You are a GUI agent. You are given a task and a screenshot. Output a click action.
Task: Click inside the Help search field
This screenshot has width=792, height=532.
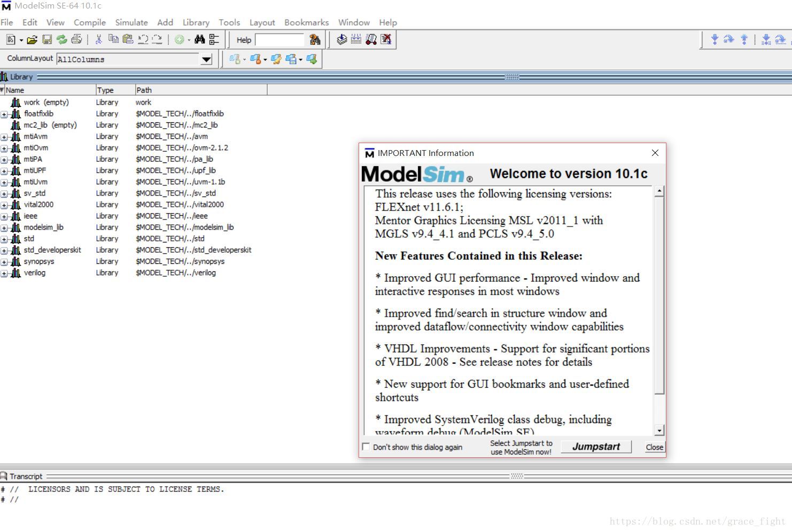[279, 40]
